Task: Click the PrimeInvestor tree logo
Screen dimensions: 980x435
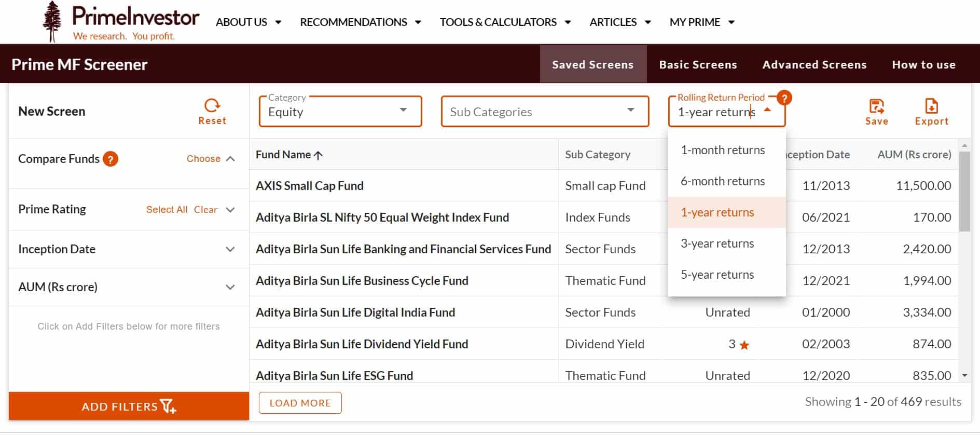Action: tap(52, 21)
